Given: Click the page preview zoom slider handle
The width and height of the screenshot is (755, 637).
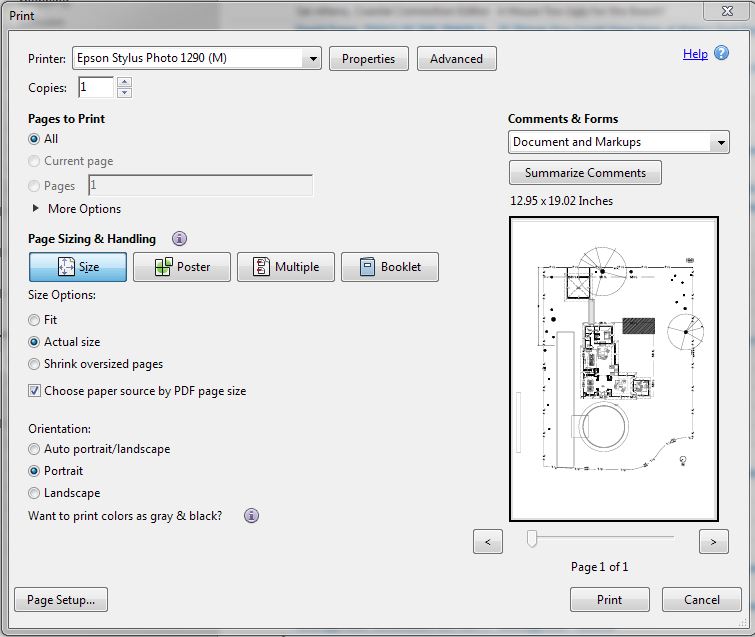Looking at the screenshot, I should tap(532, 540).
